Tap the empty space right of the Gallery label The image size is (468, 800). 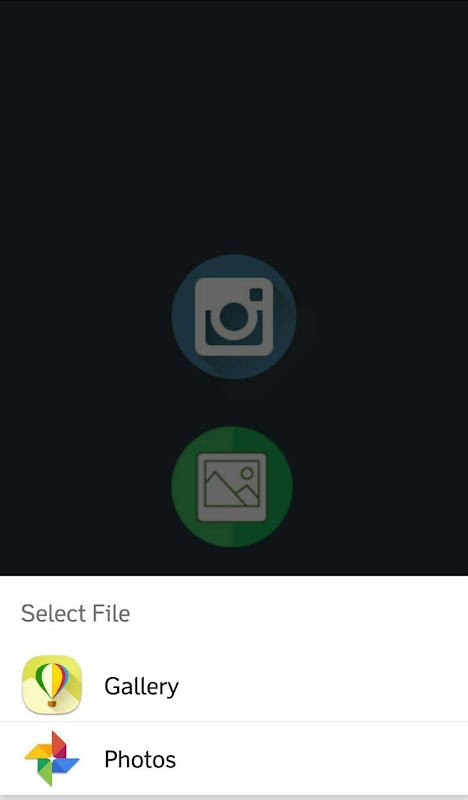click(x=322, y=685)
